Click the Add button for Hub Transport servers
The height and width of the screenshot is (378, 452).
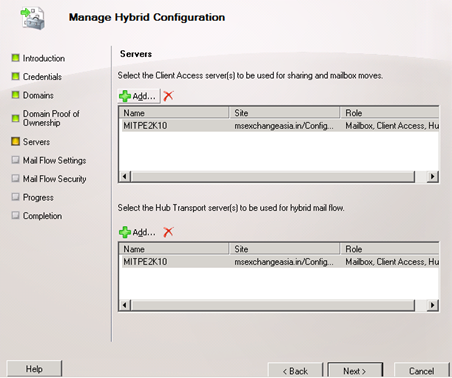[138, 232]
